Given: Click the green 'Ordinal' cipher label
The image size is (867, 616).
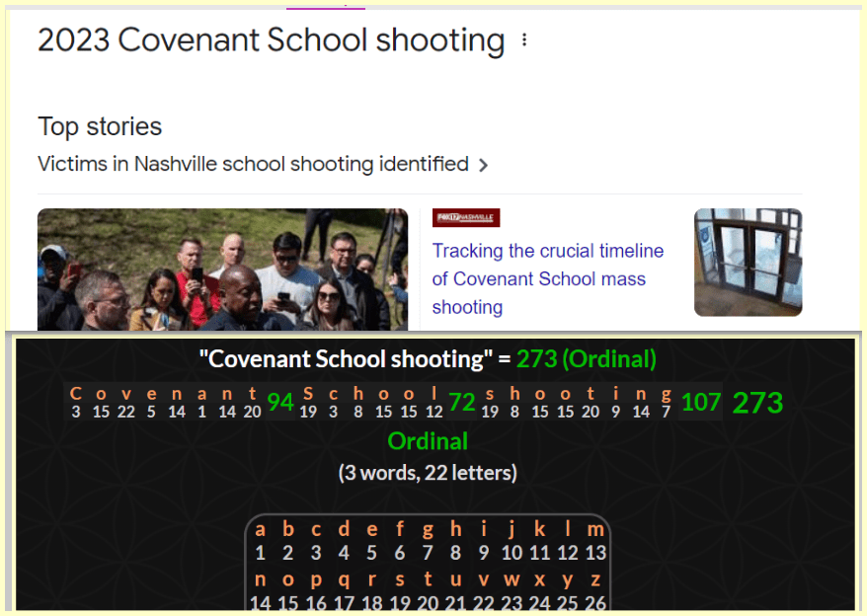Looking at the screenshot, I should point(428,440).
